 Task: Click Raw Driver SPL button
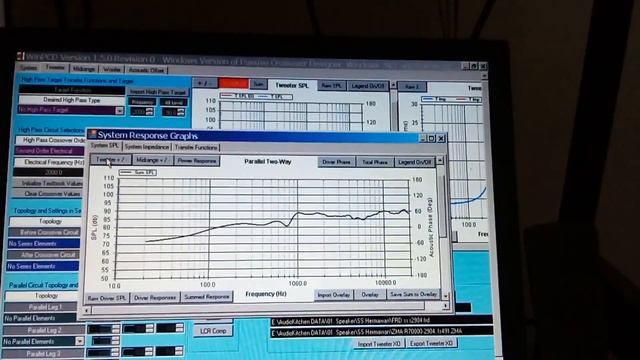[x=107, y=298]
